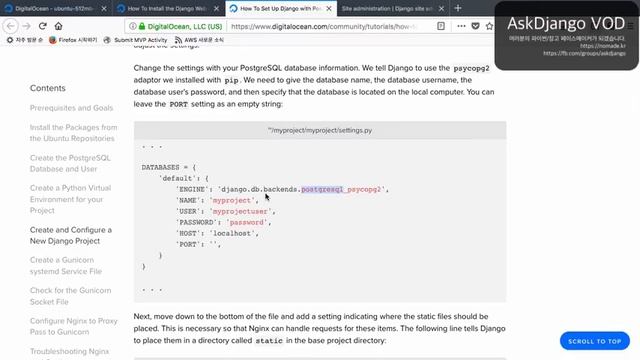Click the 'PORT' key in code block

coord(188,244)
